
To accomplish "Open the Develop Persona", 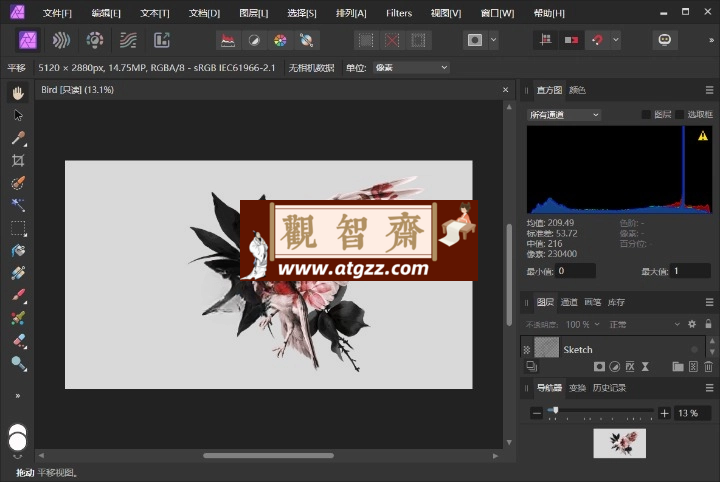I will (95, 40).
